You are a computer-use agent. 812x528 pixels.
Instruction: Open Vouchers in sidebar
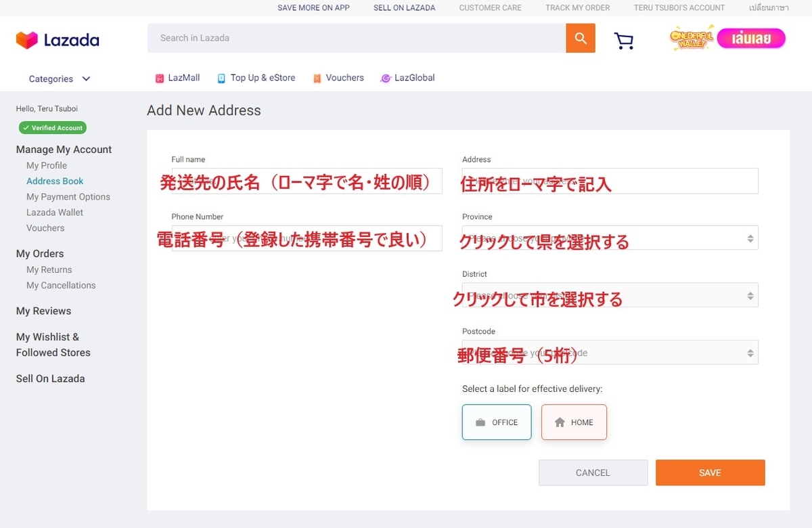click(45, 228)
